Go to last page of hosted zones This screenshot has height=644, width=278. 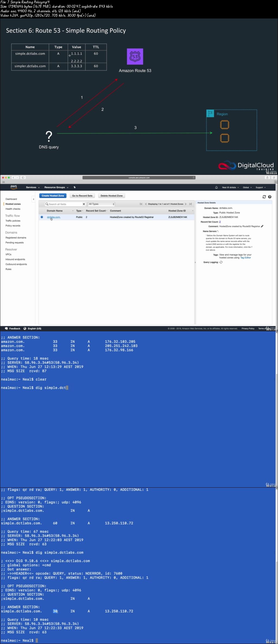[x=190, y=204]
